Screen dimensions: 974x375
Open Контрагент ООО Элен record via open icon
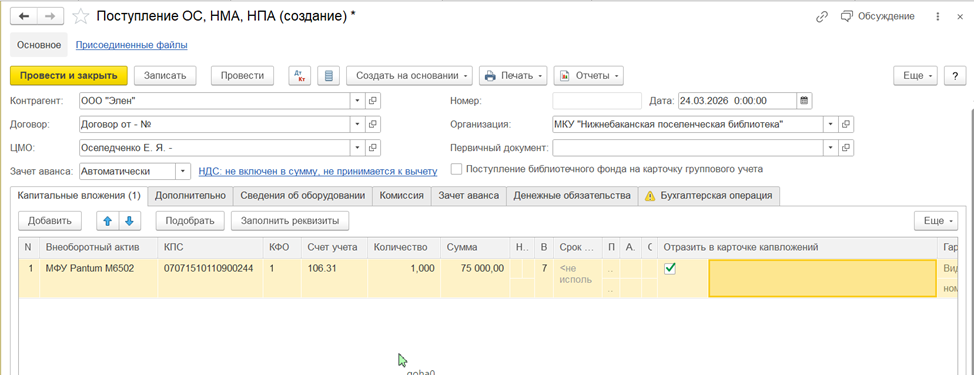373,101
